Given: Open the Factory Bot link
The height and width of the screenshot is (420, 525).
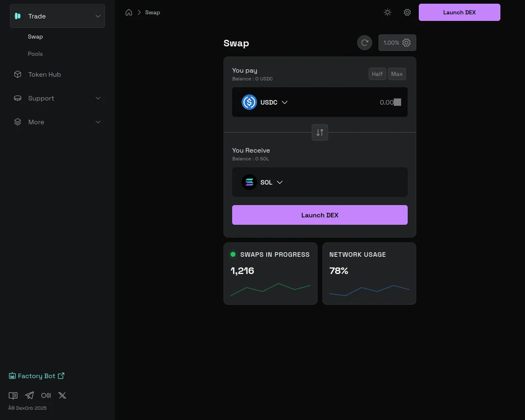Looking at the screenshot, I should (x=37, y=376).
